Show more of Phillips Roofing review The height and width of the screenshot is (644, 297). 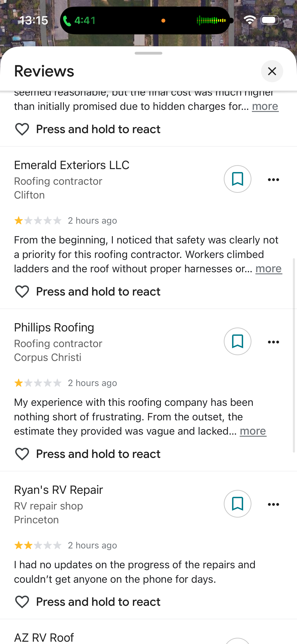click(253, 431)
